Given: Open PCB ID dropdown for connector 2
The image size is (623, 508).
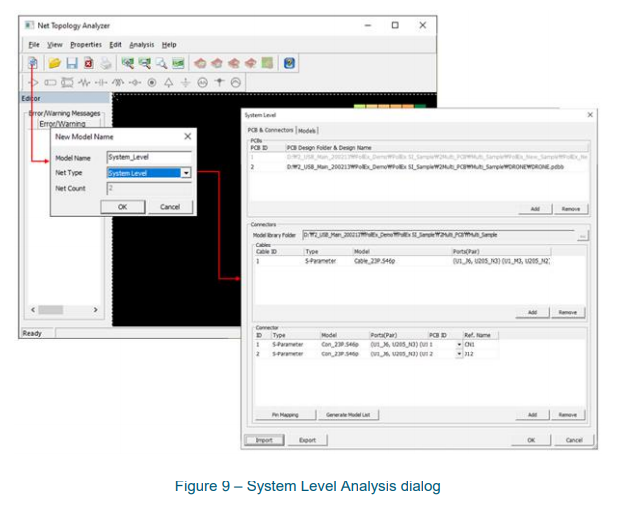Looking at the screenshot, I should [459, 353].
